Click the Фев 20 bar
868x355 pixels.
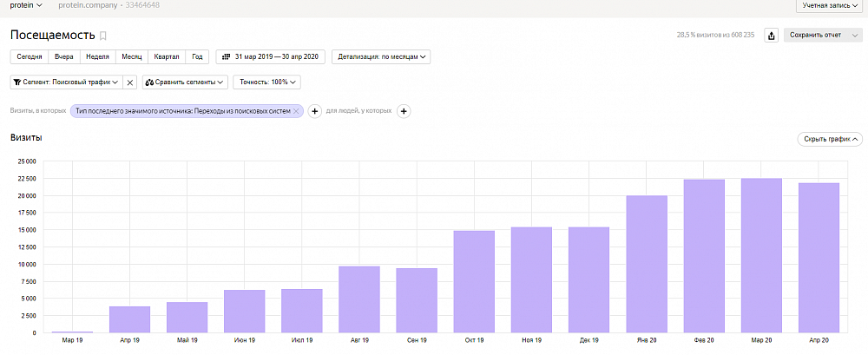704,256
